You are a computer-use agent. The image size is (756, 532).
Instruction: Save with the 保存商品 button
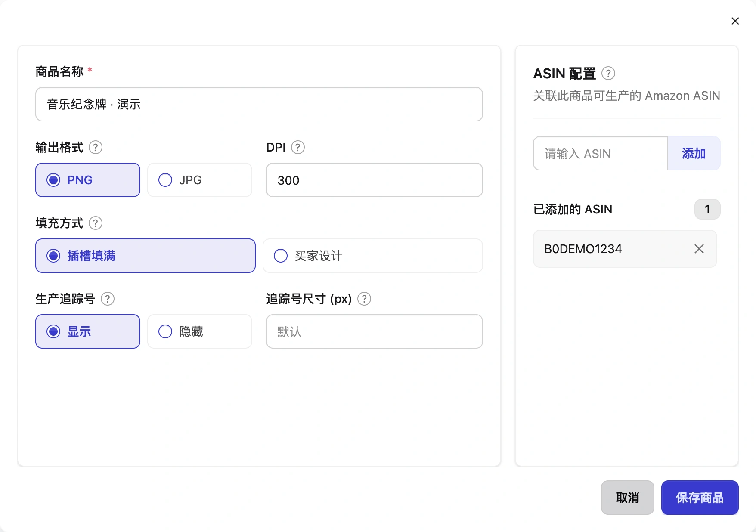[700, 498]
